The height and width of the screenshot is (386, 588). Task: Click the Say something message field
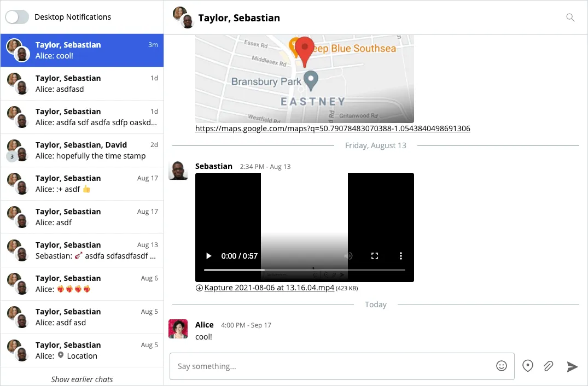point(328,366)
